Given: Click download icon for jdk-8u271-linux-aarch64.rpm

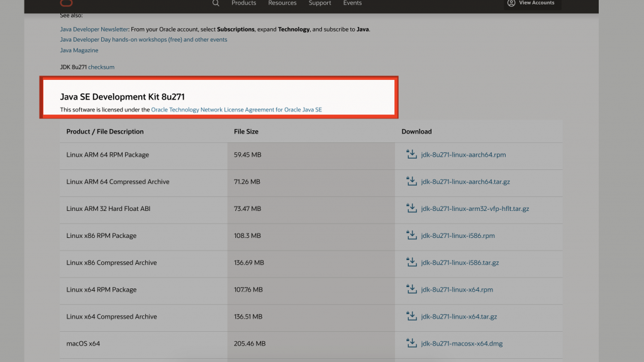Looking at the screenshot, I should 411,154.
